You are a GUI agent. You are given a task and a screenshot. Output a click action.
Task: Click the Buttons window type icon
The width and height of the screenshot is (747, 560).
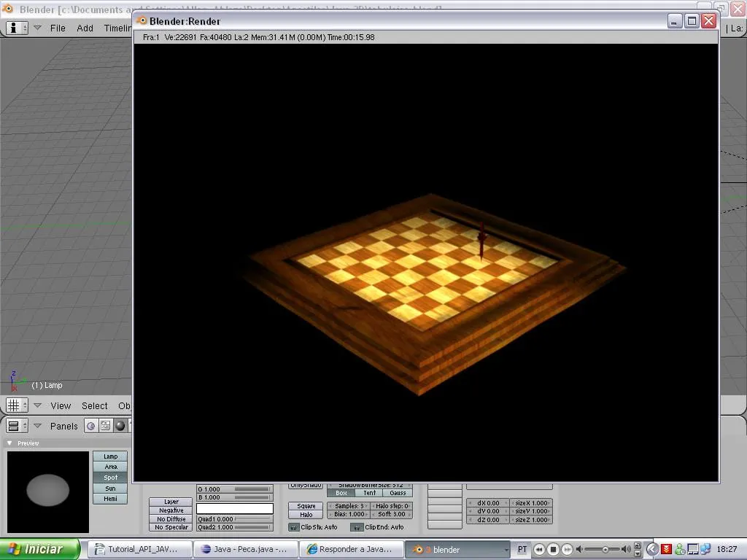pos(13,426)
